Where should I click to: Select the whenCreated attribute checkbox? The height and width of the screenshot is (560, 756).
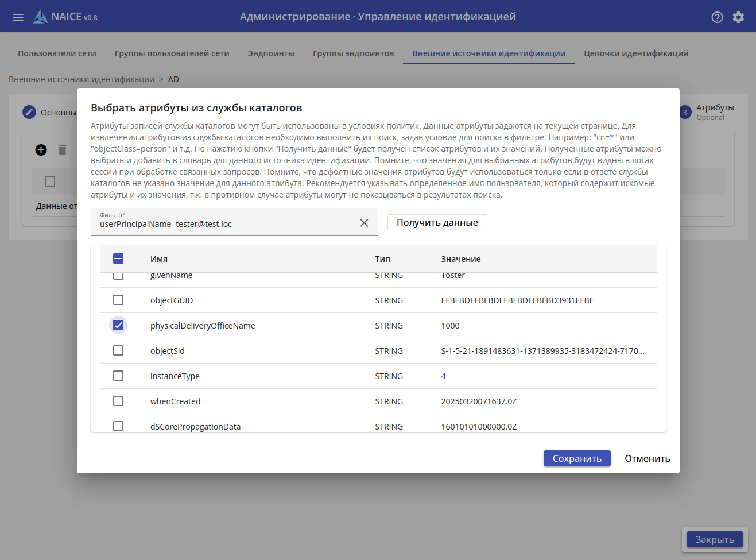pyautogui.click(x=118, y=401)
